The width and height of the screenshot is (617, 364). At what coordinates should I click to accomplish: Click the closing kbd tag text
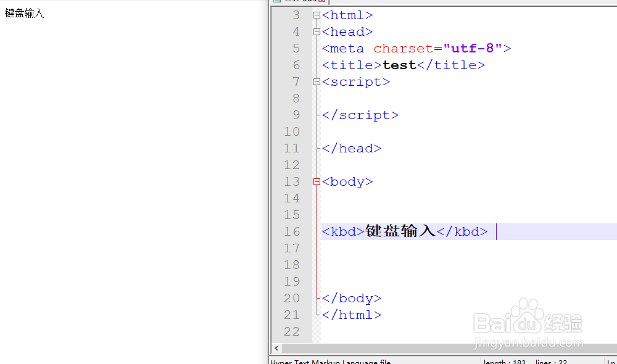(x=462, y=231)
